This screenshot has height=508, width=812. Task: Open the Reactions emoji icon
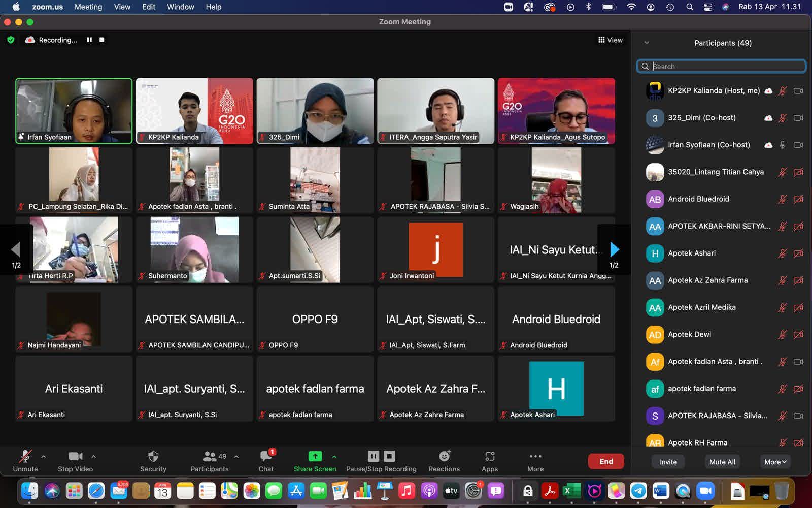[x=444, y=456]
